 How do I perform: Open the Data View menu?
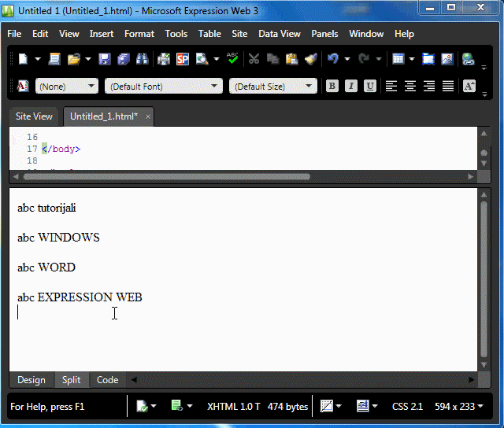click(x=280, y=34)
